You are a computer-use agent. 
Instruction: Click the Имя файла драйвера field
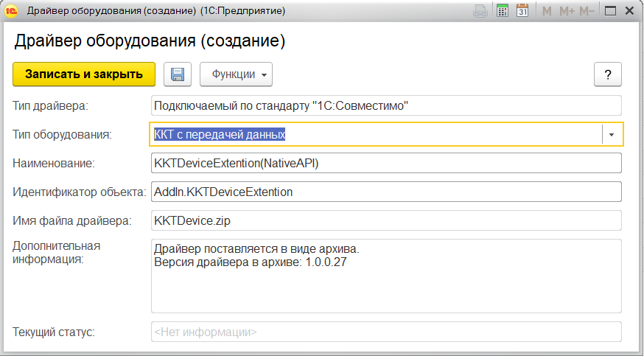[x=386, y=220]
